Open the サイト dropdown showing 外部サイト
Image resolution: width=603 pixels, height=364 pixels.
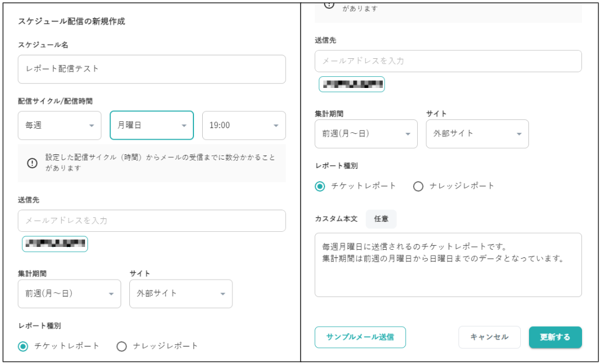pyautogui.click(x=181, y=294)
